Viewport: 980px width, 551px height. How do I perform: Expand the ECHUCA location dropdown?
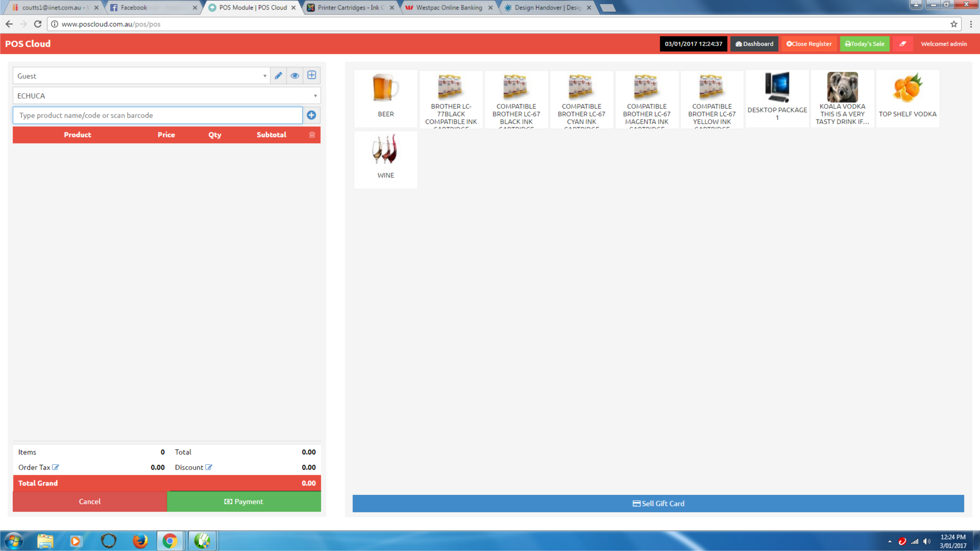coord(167,96)
